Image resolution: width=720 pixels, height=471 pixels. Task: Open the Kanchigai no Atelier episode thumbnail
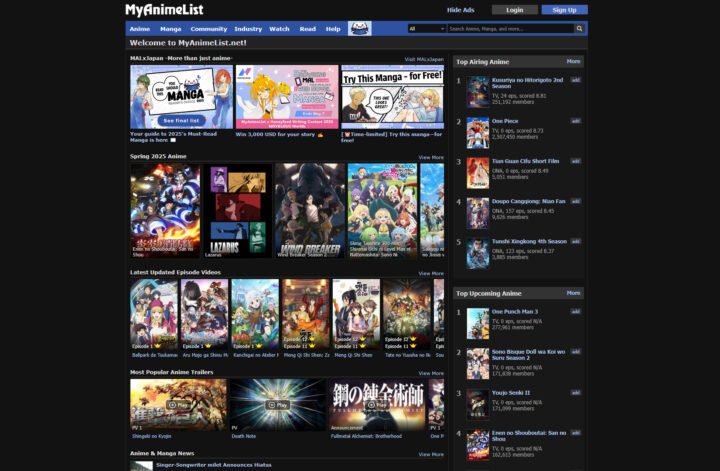point(255,314)
